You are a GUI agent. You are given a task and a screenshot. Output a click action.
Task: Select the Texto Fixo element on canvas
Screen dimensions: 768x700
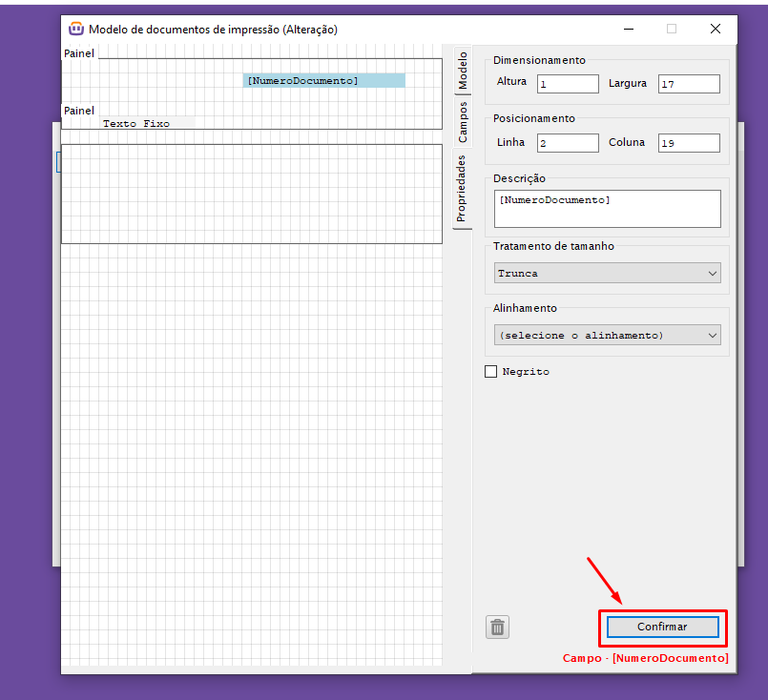[136, 123]
